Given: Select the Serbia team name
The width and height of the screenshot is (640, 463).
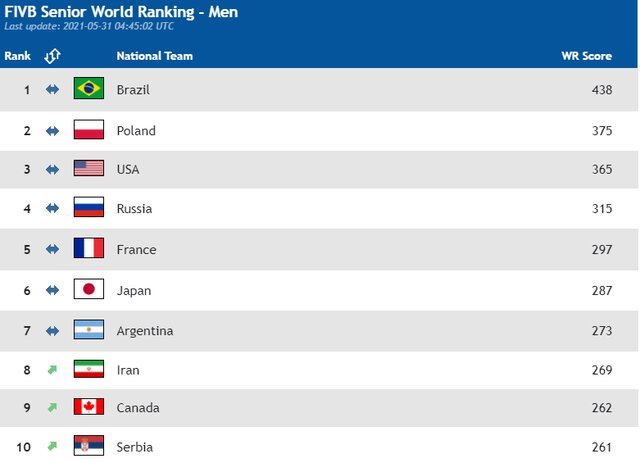Looking at the screenshot, I should [x=135, y=447].
